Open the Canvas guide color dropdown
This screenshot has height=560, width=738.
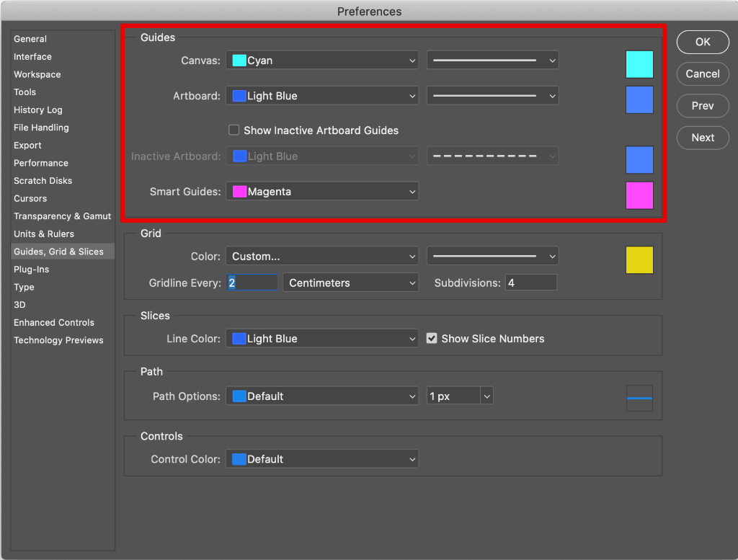(x=322, y=61)
